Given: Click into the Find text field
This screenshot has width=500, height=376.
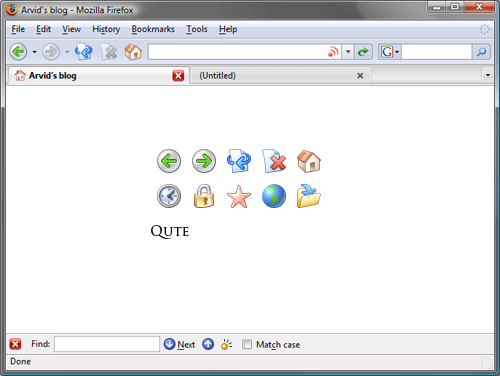Looking at the screenshot, I should click(x=107, y=344).
